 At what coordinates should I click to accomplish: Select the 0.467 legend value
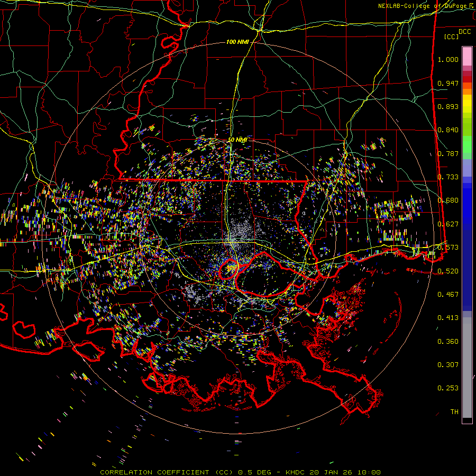point(448,294)
